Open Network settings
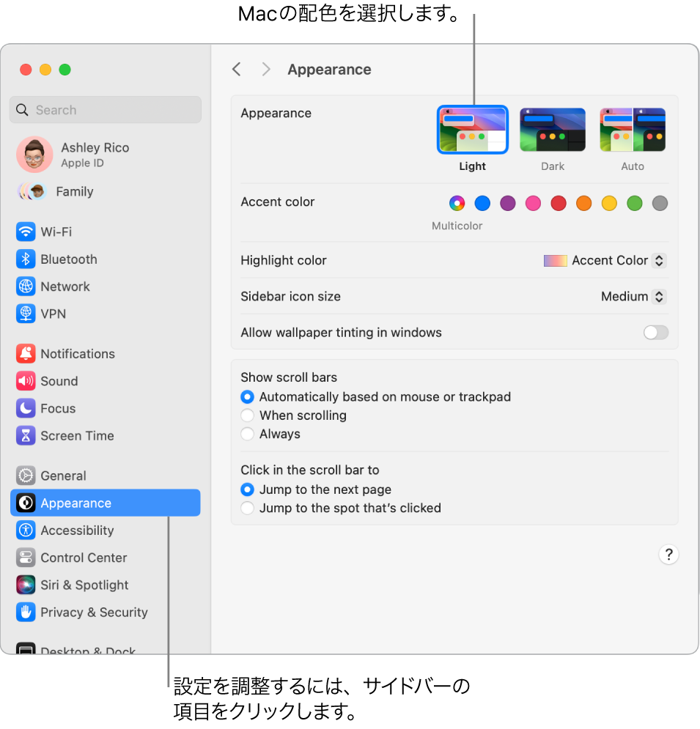700x729 pixels. coord(66,286)
